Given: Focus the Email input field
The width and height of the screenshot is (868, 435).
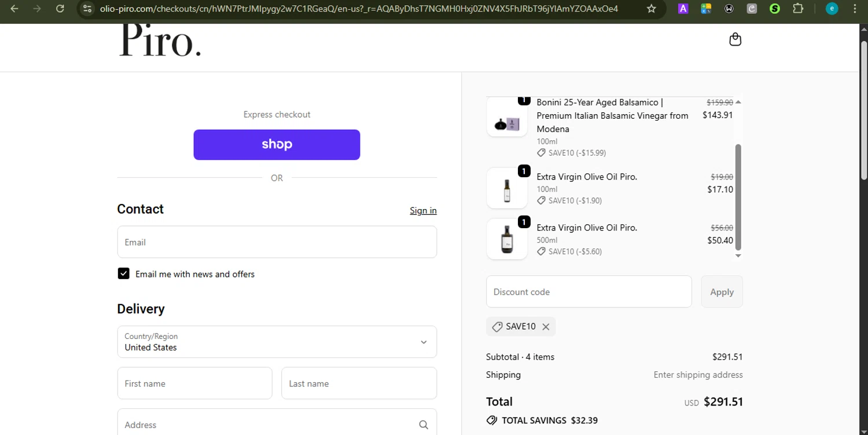Looking at the screenshot, I should pyautogui.click(x=277, y=242).
